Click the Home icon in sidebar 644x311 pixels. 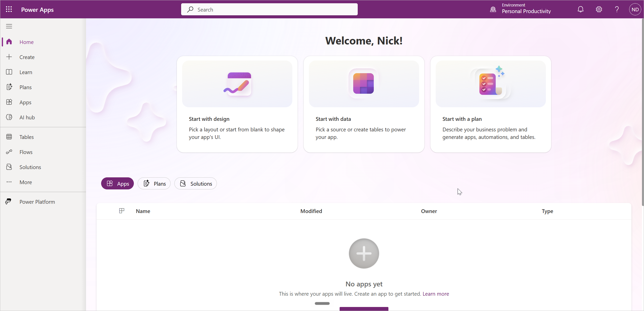[9, 42]
